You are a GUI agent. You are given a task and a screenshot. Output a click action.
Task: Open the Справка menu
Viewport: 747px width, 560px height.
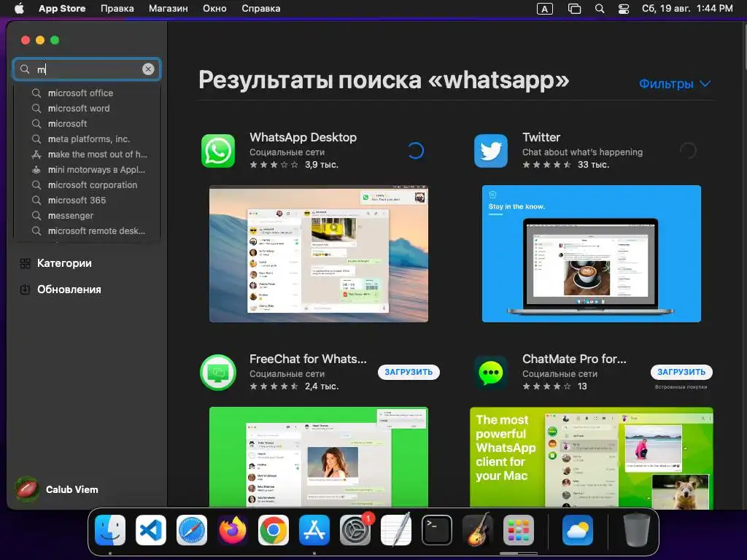tap(261, 9)
